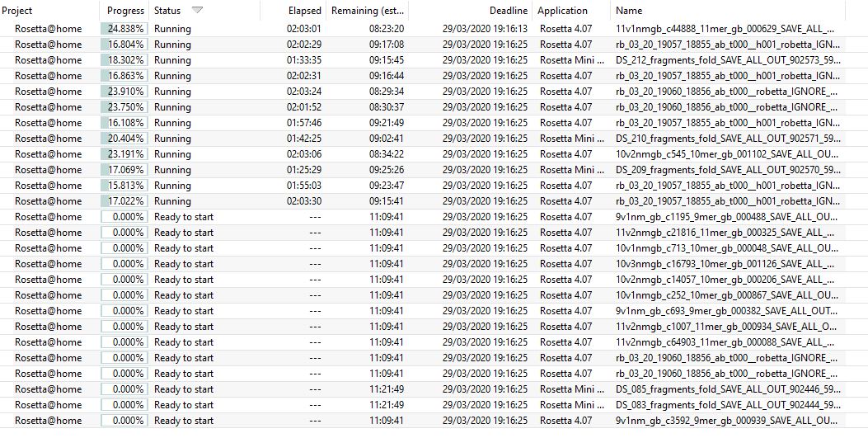Select the 15.813% progress running task

click(126, 186)
